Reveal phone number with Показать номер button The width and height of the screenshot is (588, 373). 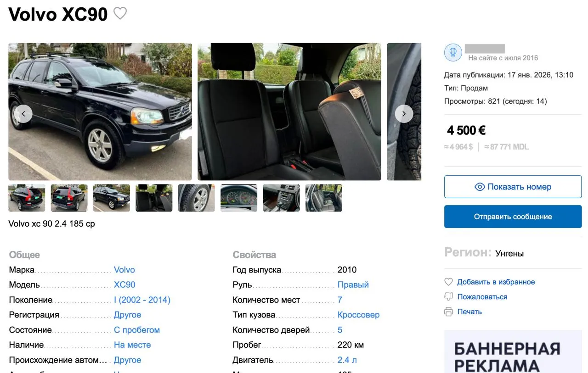(x=513, y=187)
